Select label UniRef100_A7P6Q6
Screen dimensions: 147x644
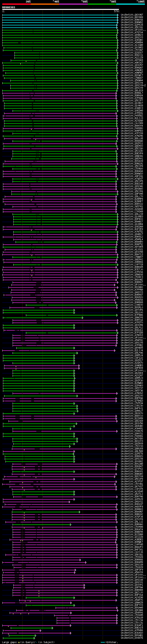(x=132, y=98)
